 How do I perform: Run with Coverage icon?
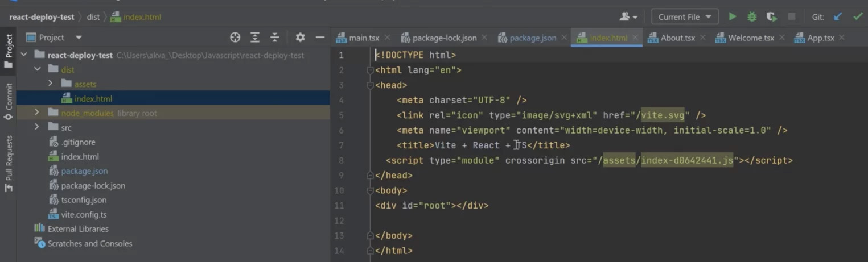(771, 17)
